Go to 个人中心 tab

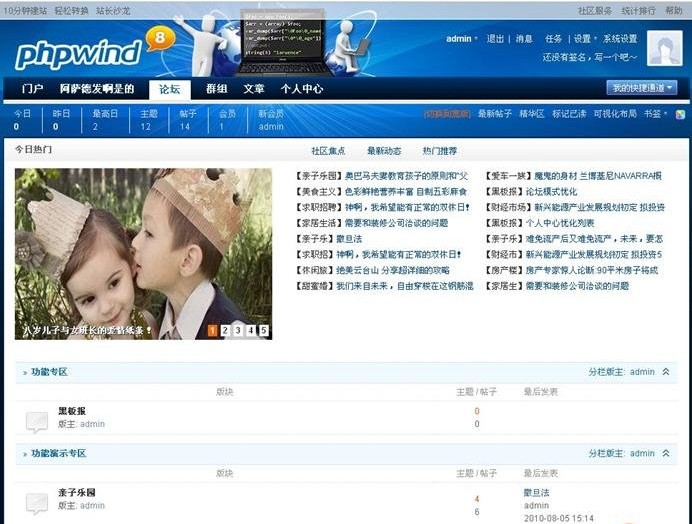302,89
